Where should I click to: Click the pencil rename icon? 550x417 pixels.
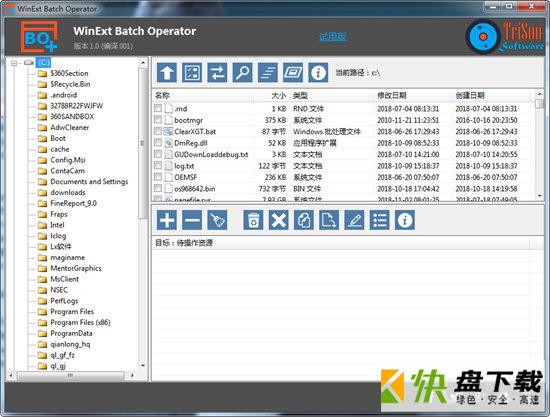click(354, 220)
